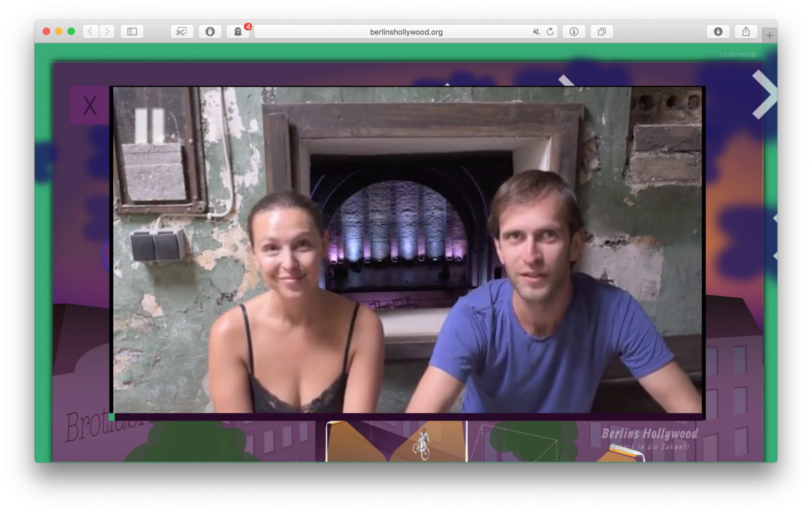
Task: Open Ghostery extension with 4 badge
Action: pyautogui.click(x=238, y=31)
